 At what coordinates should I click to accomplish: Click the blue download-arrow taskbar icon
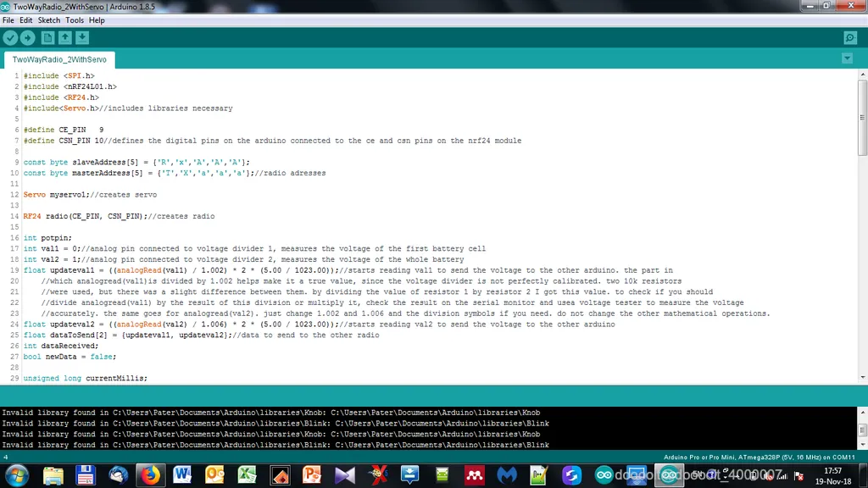click(x=409, y=475)
